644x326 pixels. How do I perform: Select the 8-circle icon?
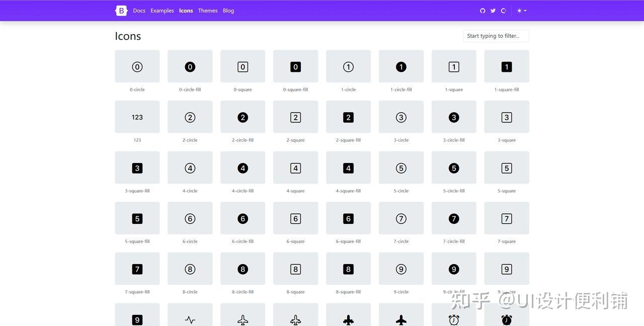pos(190,269)
